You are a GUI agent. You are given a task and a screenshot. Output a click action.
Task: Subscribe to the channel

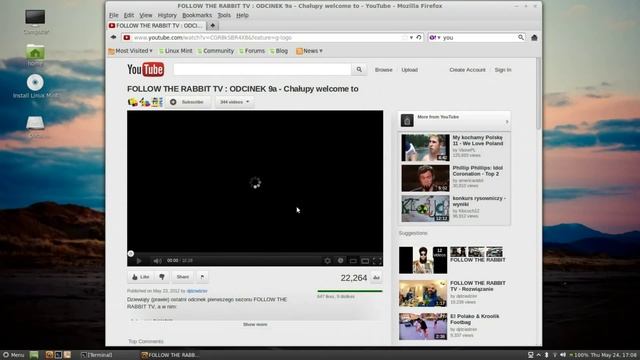(x=188, y=102)
